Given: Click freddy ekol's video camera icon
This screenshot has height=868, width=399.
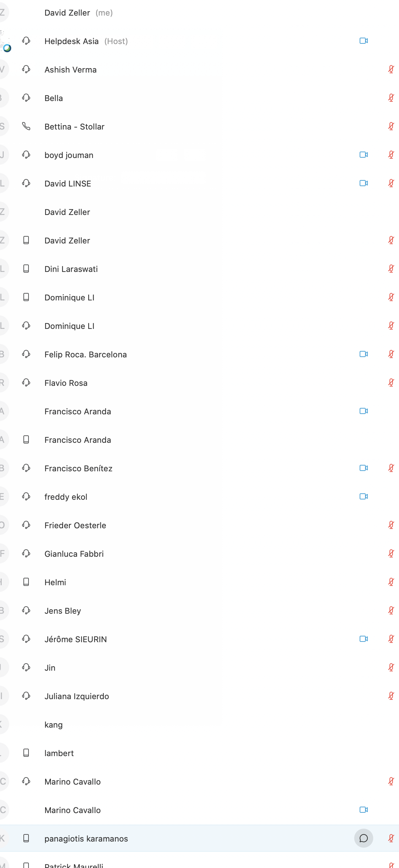Looking at the screenshot, I should point(363,497).
